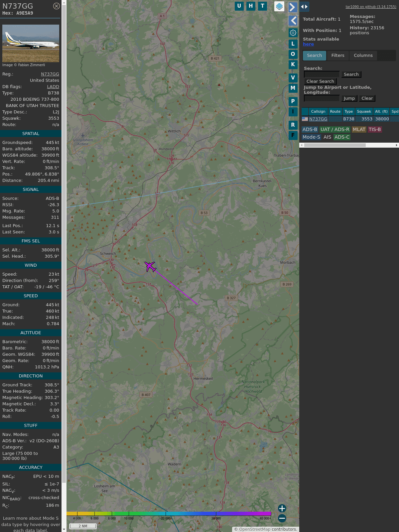
Task: Open the tar1090 on github link
Action: [371, 7]
